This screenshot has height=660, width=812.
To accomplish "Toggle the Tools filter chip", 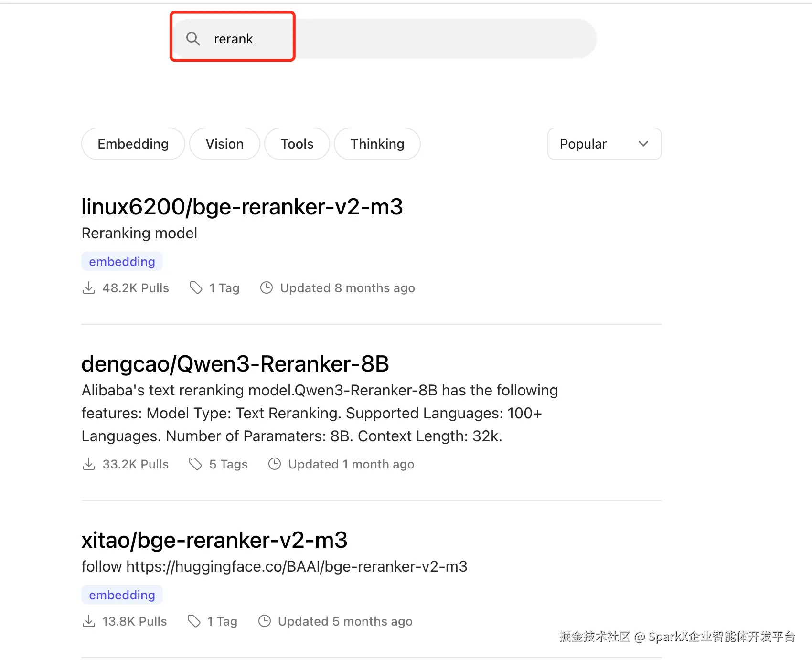I will 297,144.
